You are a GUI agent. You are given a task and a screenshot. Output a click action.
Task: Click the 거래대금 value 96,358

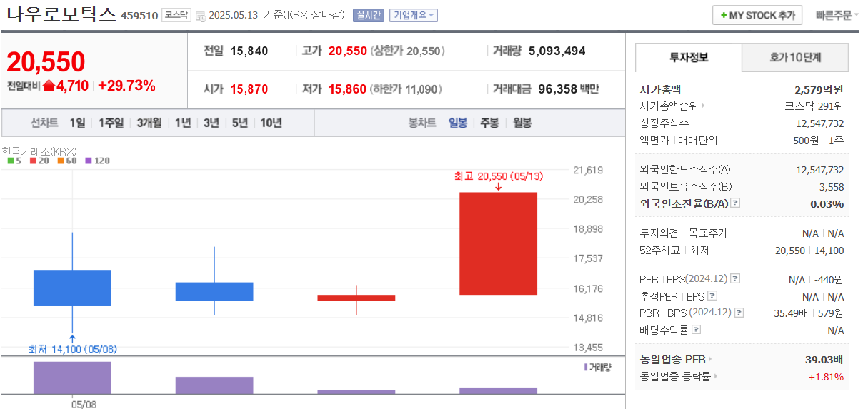(557, 89)
